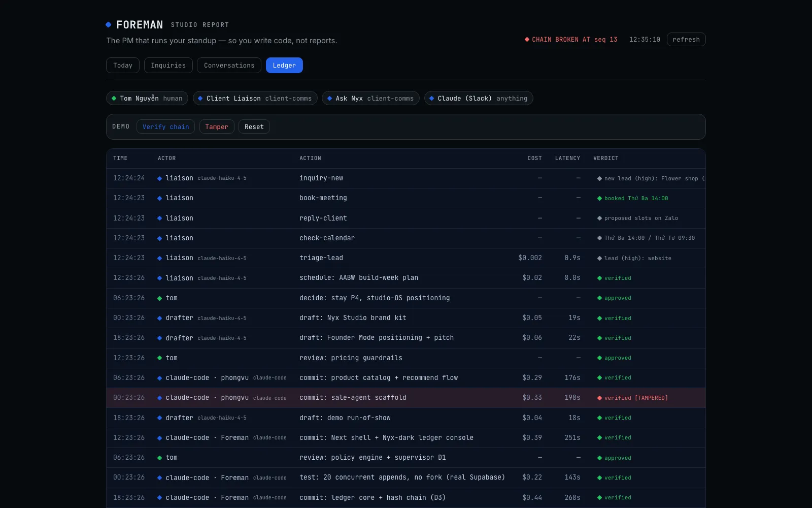Click the Reset button

(254, 126)
